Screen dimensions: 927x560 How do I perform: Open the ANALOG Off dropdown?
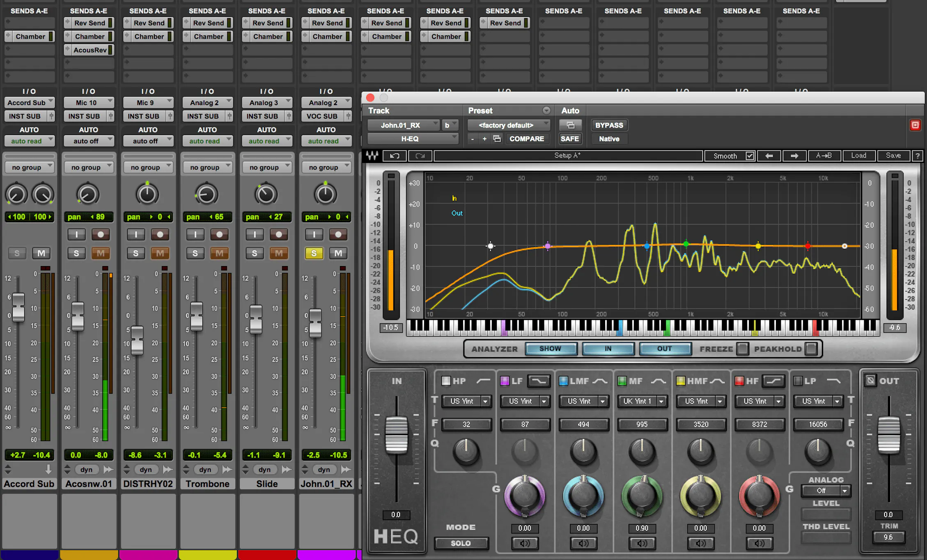point(826,491)
